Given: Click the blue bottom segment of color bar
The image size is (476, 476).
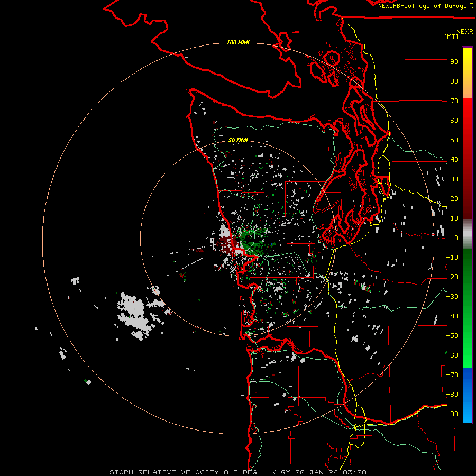Looking at the screenshot, I should tap(467, 395).
